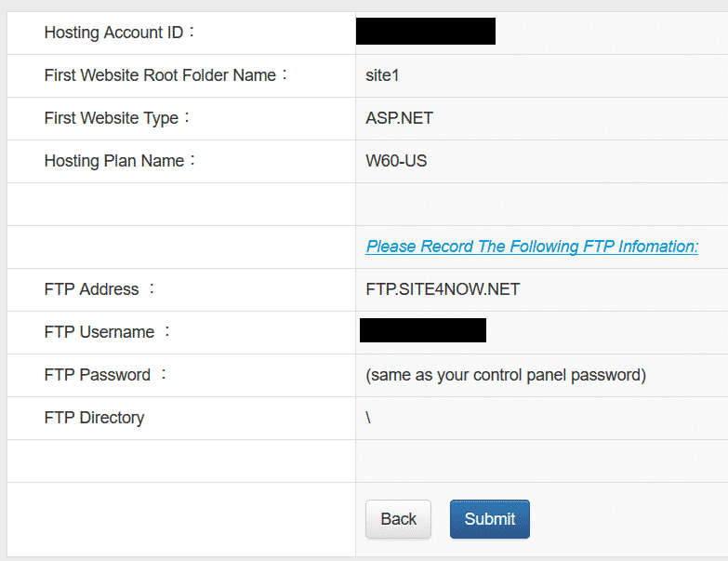Click the empty row below FTP Directory
The width and height of the screenshot is (728, 561).
point(367,461)
